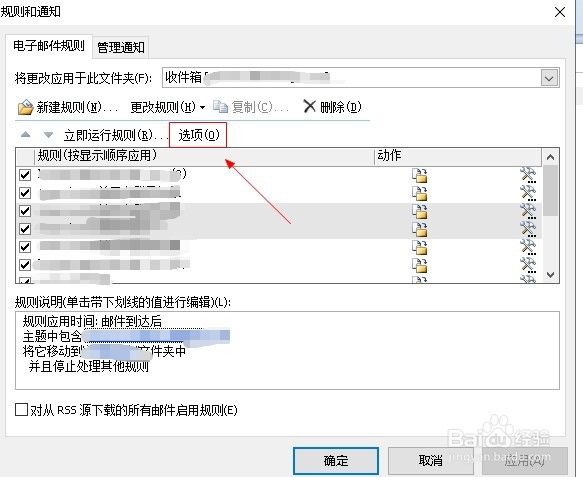The height and width of the screenshot is (477, 583).
Task: Click the 应用(A) apply button
Action: 525,461
